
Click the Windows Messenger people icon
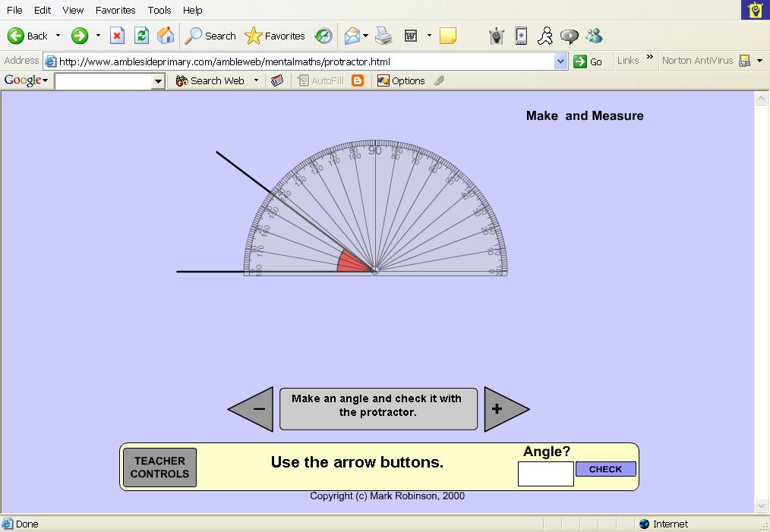tap(594, 36)
